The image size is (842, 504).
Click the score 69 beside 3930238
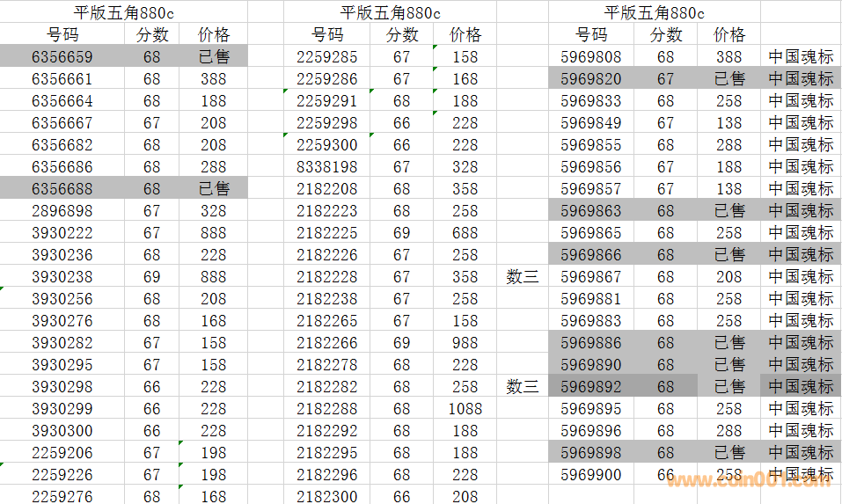pyautogui.click(x=151, y=276)
